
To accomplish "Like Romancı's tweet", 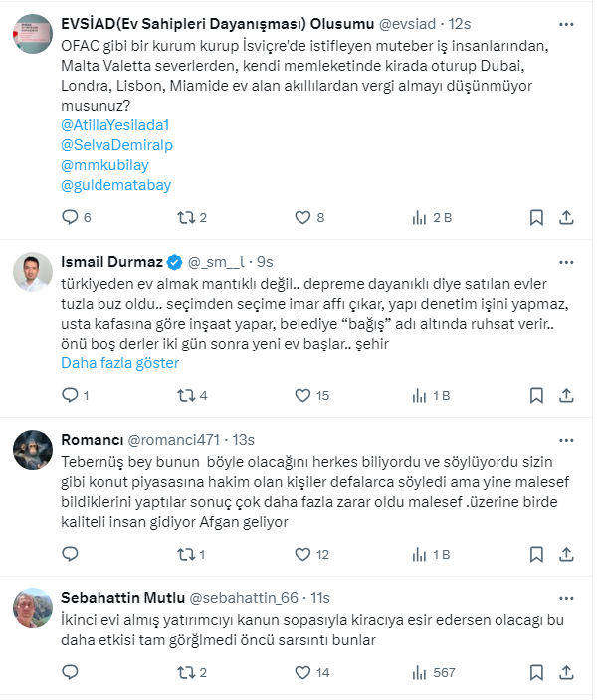I will [x=302, y=554].
